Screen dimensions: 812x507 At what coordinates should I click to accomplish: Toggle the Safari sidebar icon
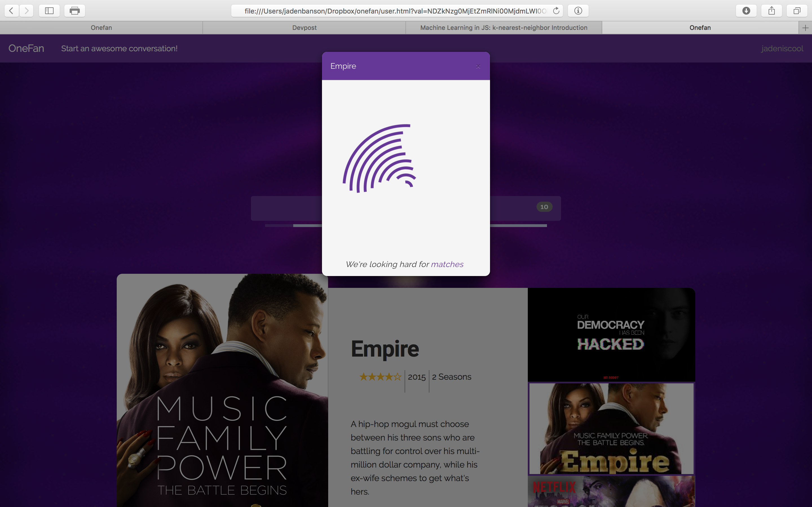click(x=49, y=11)
